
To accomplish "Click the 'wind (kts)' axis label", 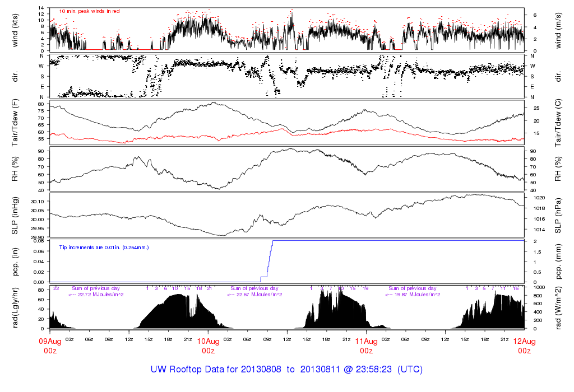I will click(x=15, y=29).
